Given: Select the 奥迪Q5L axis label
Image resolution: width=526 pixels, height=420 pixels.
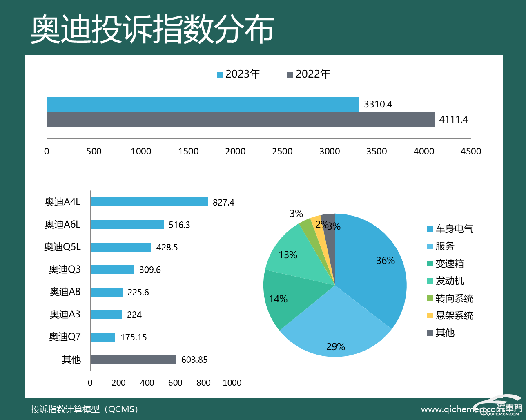Looking at the screenshot, I should (x=62, y=247).
